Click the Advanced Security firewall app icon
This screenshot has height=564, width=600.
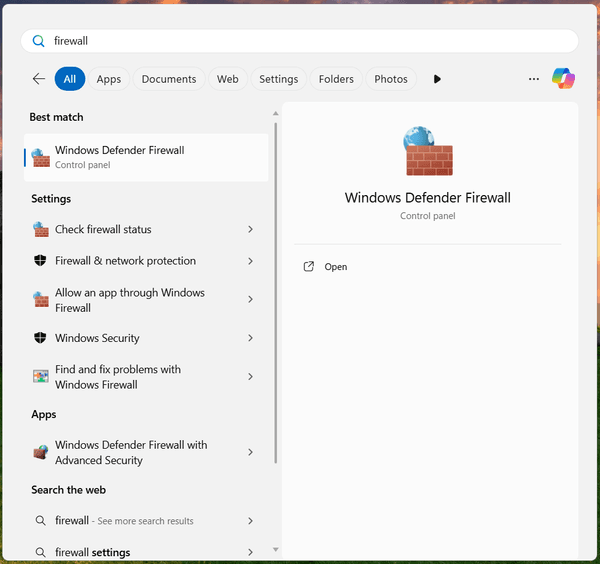click(40, 453)
